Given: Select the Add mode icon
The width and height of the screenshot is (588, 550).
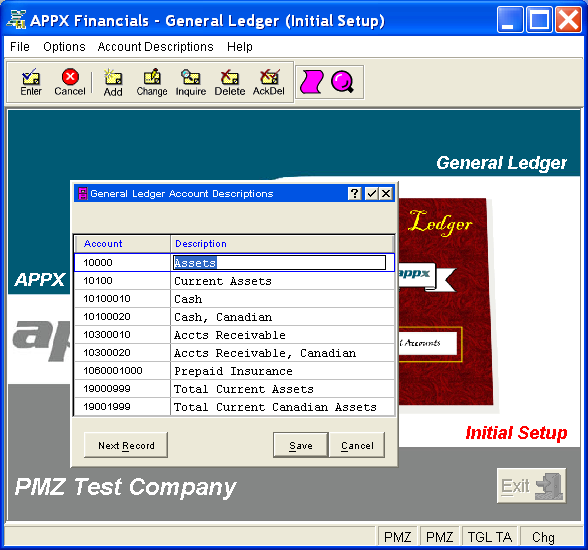Looking at the screenshot, I should (113, 82).
